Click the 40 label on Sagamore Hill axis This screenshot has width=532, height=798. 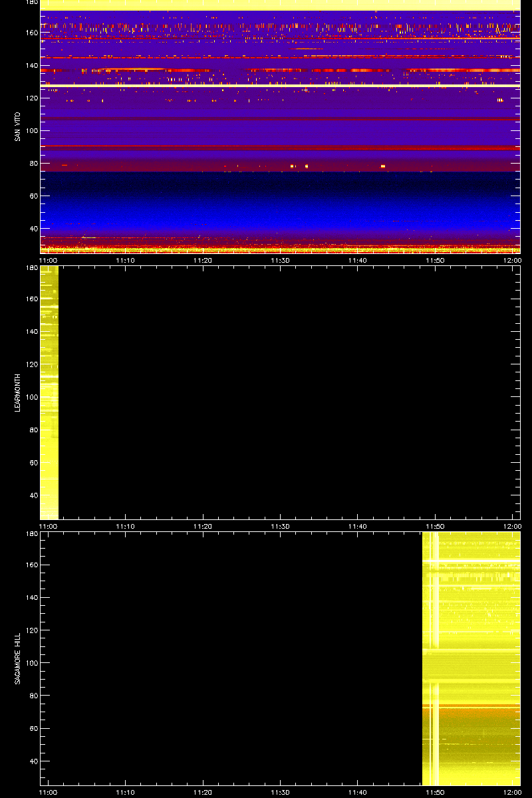click(x=34, y=761)
